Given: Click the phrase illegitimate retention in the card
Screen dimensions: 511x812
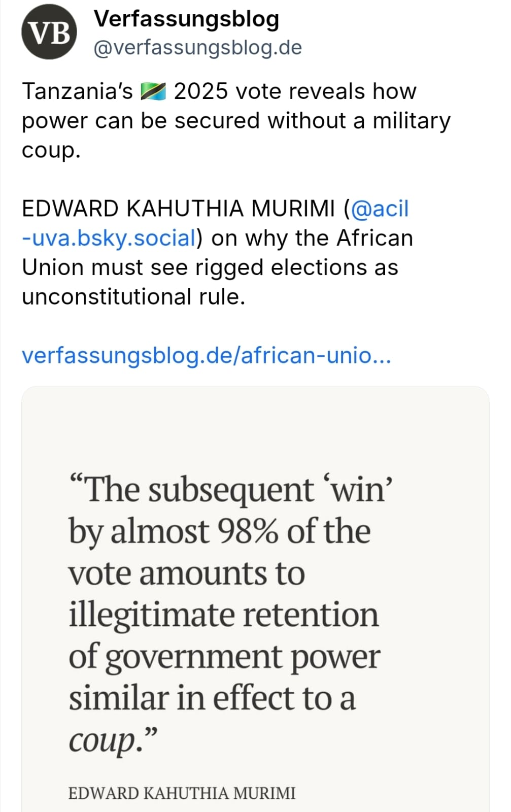Looking at the screenshot, I should [223, 615].
